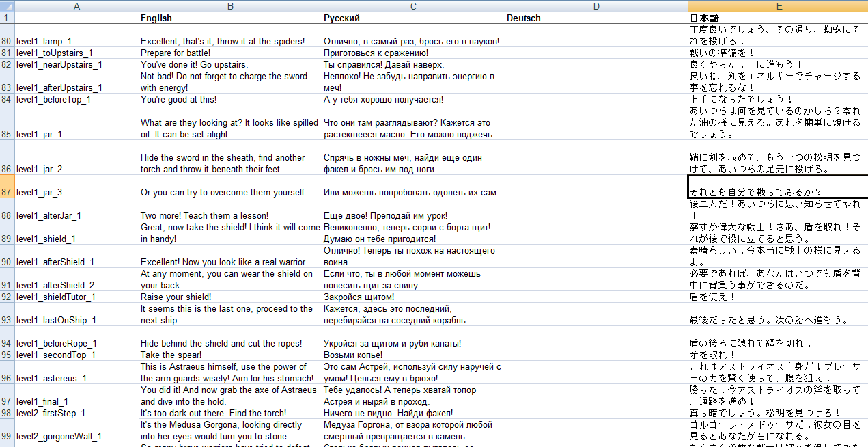The width and height of the screenshot is (868, 447).
Task: Select cell level2_gorgoneWall_1
Action: (x=76, y=431)
